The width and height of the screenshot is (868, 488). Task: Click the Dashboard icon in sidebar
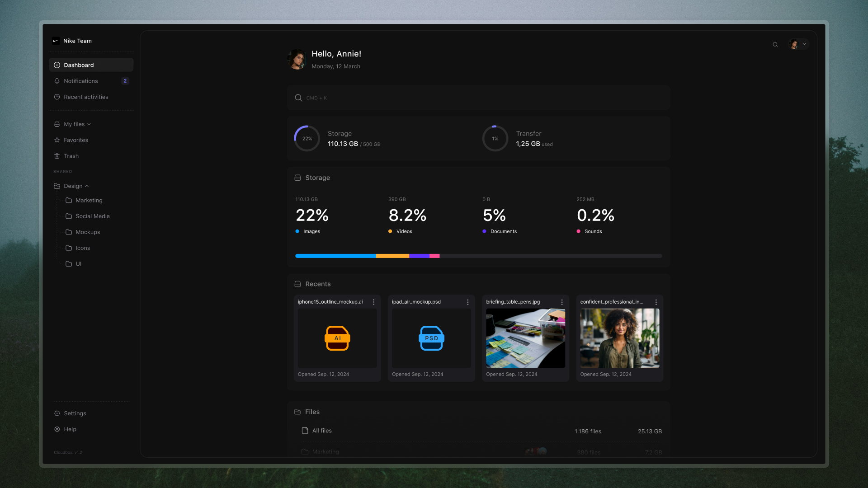point(57,65)
